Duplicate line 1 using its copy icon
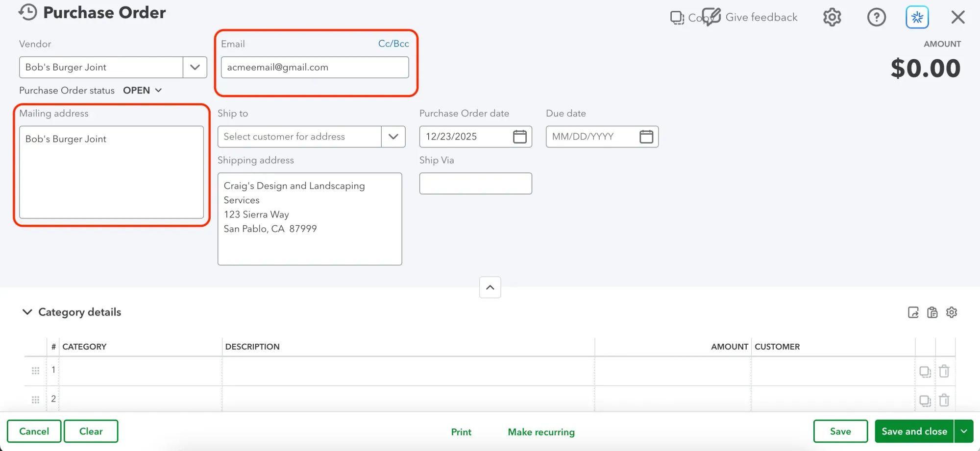The height and width of the screenshot is (451, 980). click(x=926, y=371)
